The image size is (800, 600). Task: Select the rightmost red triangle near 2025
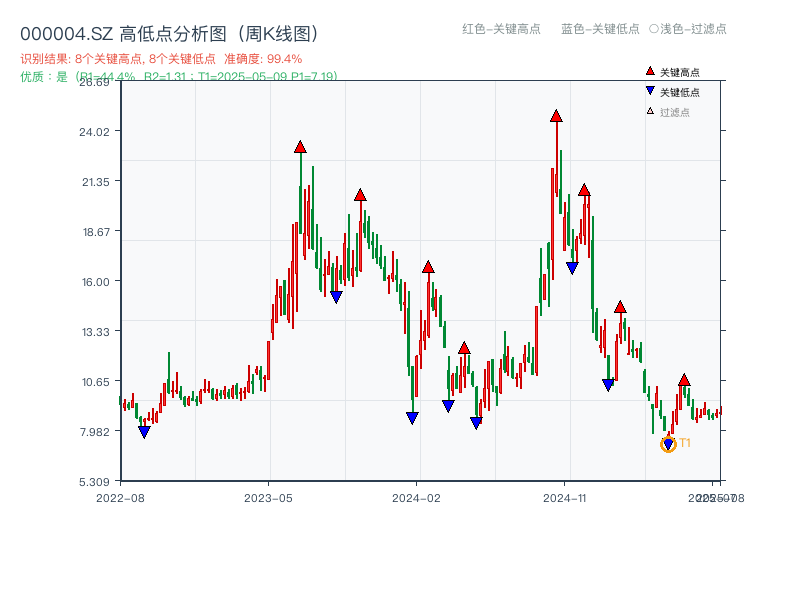(x=684, y=380)
